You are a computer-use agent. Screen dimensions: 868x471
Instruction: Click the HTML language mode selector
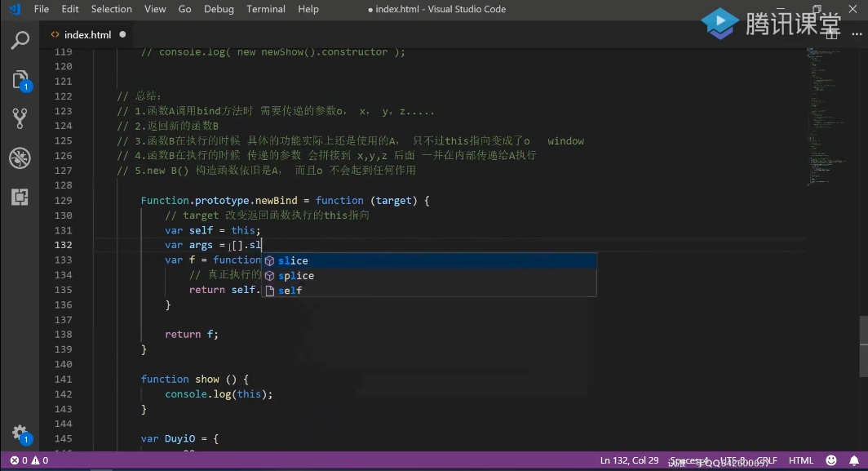pos(800,461)
